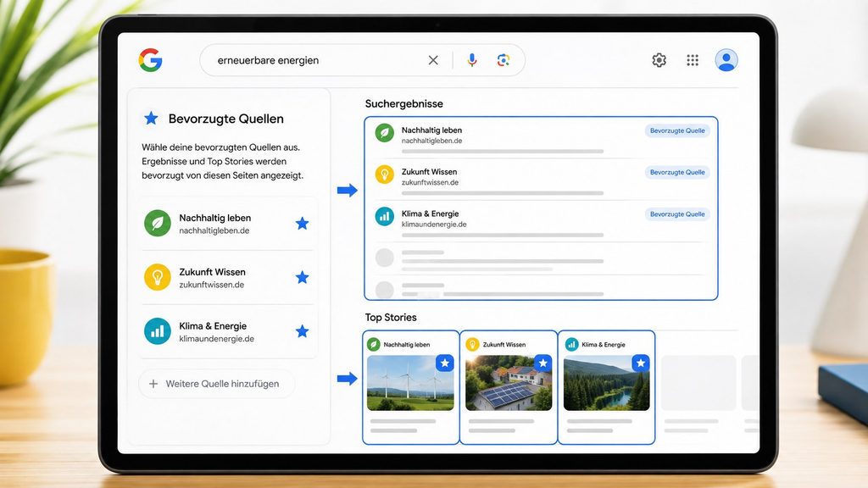868x488 pixels.
Task: Open Google Lens image search icon
Action: [x=503, y=60]
